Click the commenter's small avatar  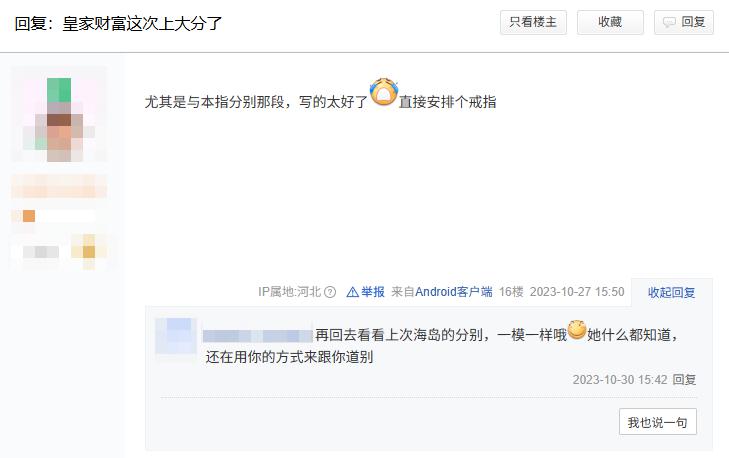[176, 336]
